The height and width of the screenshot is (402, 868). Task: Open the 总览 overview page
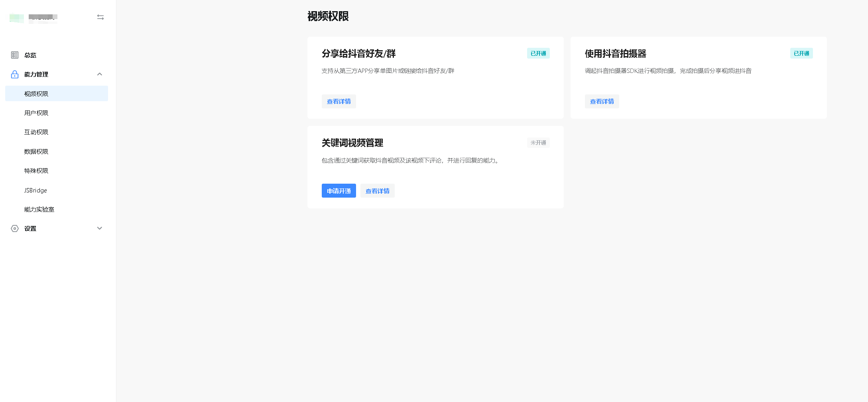(x=30, y=55)
